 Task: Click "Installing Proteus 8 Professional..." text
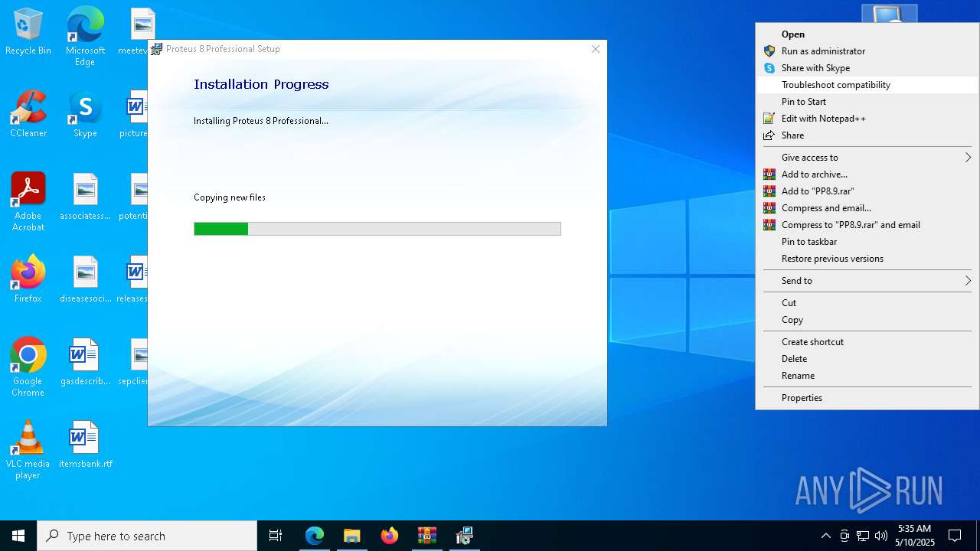(261, 121)
